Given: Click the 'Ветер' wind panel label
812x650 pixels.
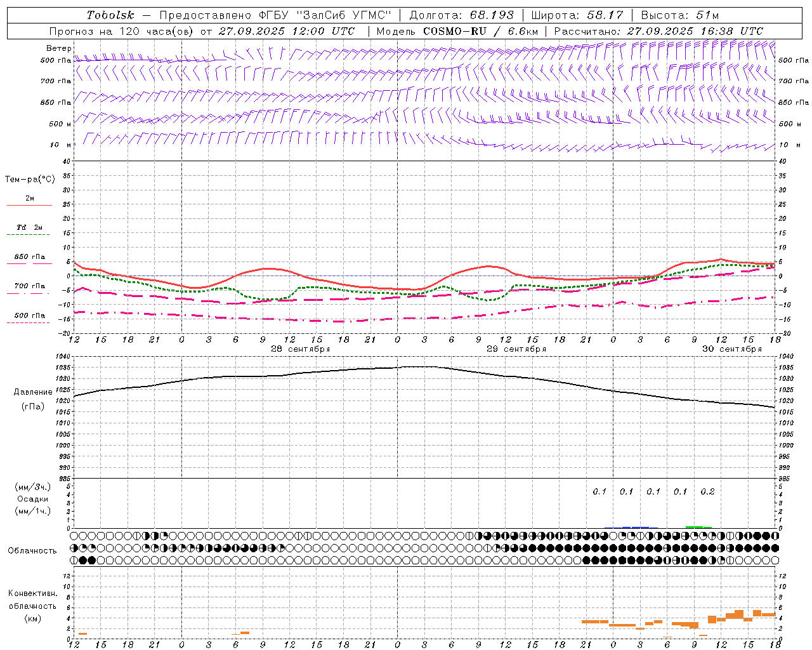Looking at the screenshot, I should click(59, 48).
